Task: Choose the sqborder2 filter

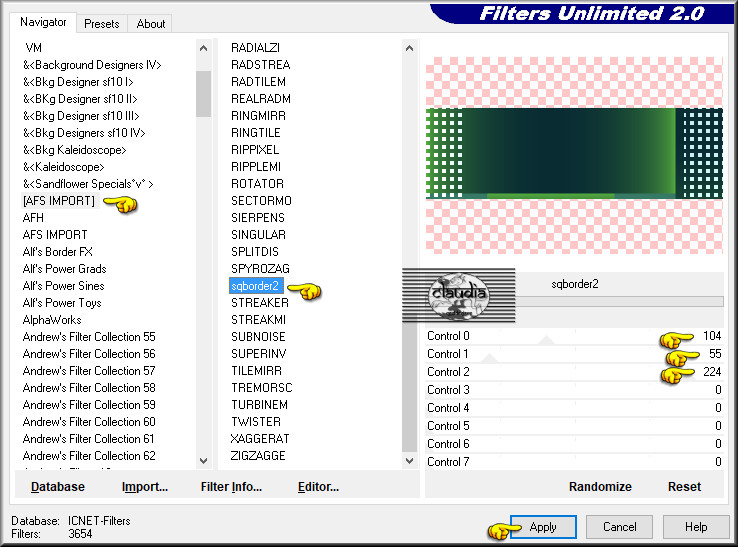Action: pyautogui.click(x=256, y=286)
